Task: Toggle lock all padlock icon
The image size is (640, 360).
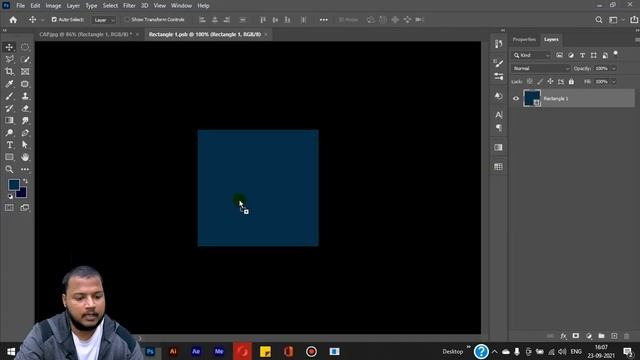Action: click(x=571, y=82)
